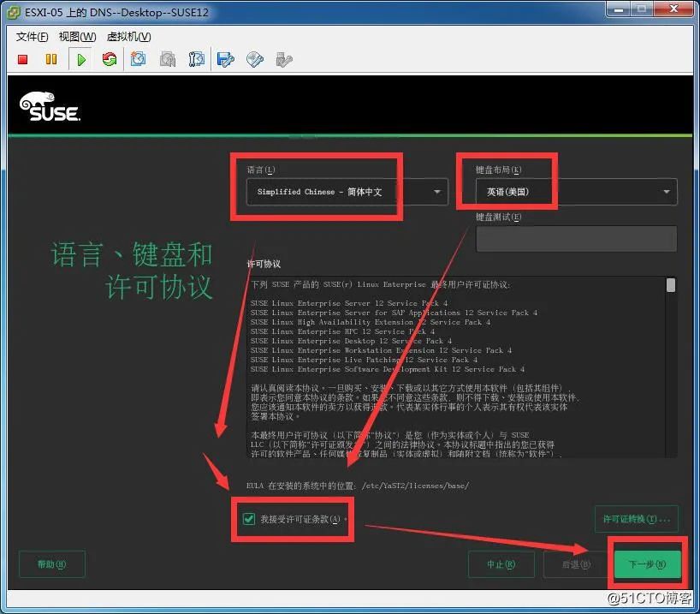Click the 许可证转换(T)... button
700x614 pixels.
pos(637,519)
